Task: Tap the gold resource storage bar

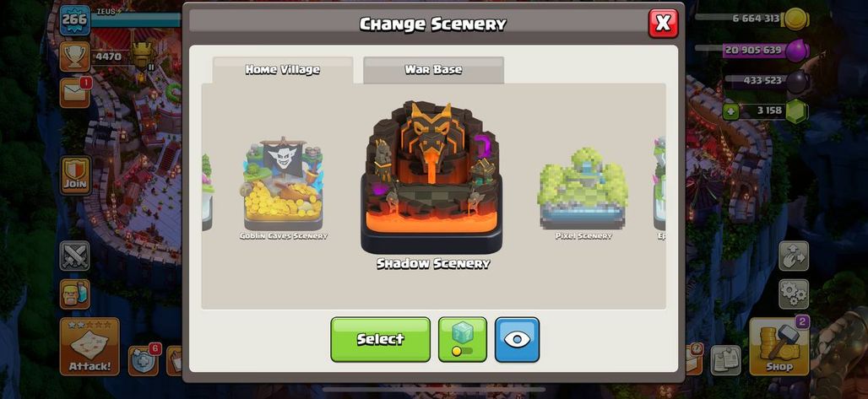Action: click(751, 19)
